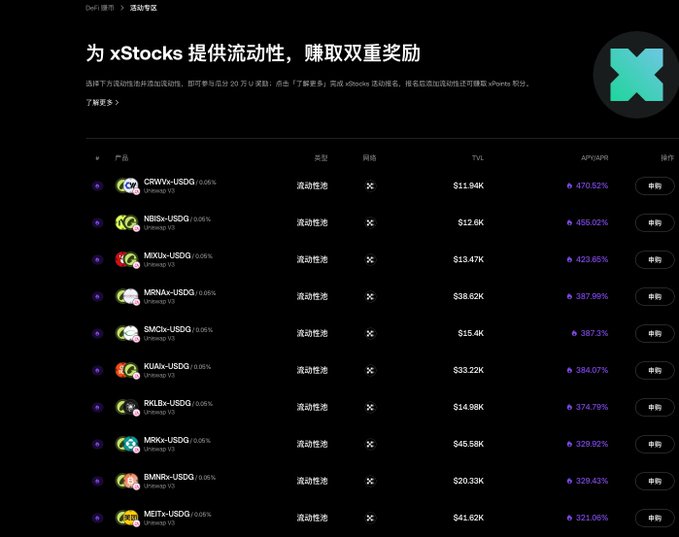The width and height of the screenshot is (679, 537).
Task: Open the 了解更多 link
Action: (x=102, y=103)
